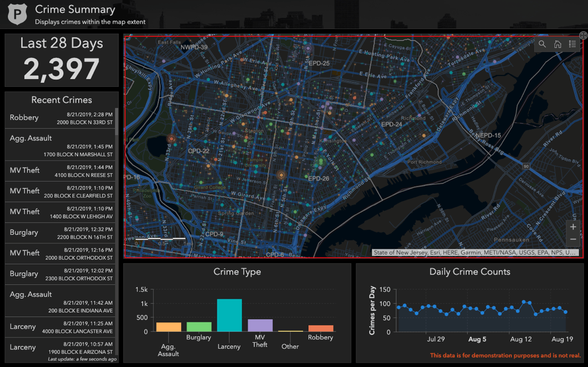Click the Other bar in Crime Type chart
This screenshot has height=367, width=588.
290,331
